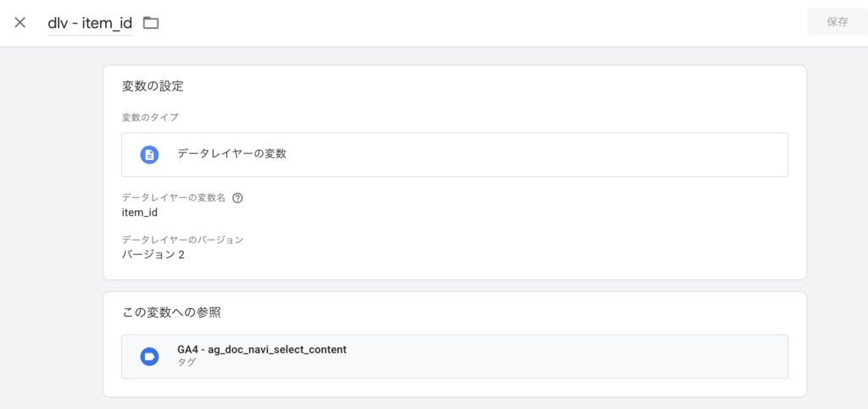Close the variable editor with the X
This screenshot has height=409, width=868.
pyautogui.click(x=20, y=22)
